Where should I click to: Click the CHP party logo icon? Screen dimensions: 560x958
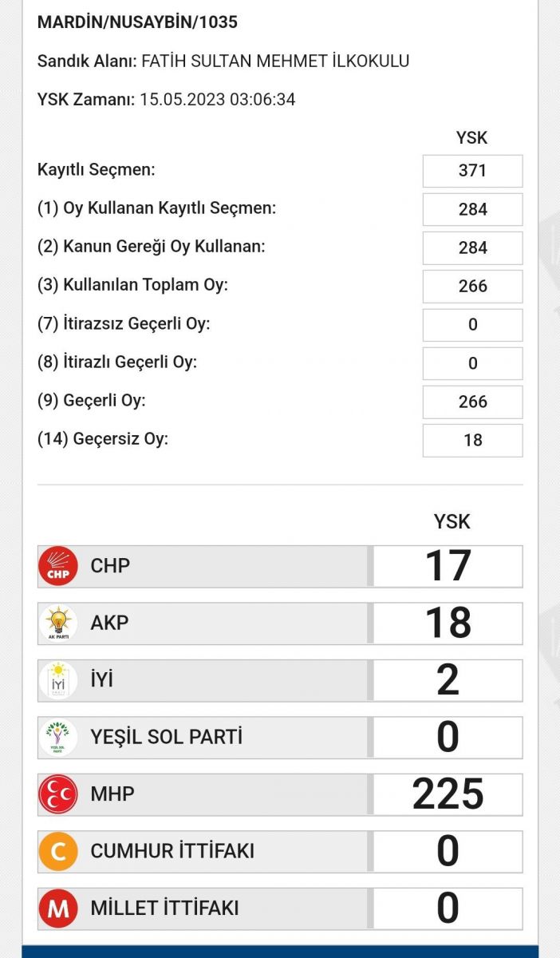[x=58, y=566]
